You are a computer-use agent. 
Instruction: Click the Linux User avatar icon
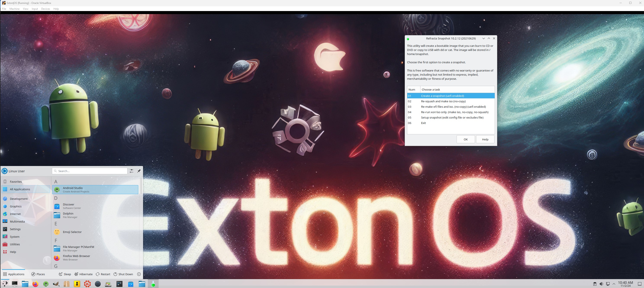[x=5, y=171]
